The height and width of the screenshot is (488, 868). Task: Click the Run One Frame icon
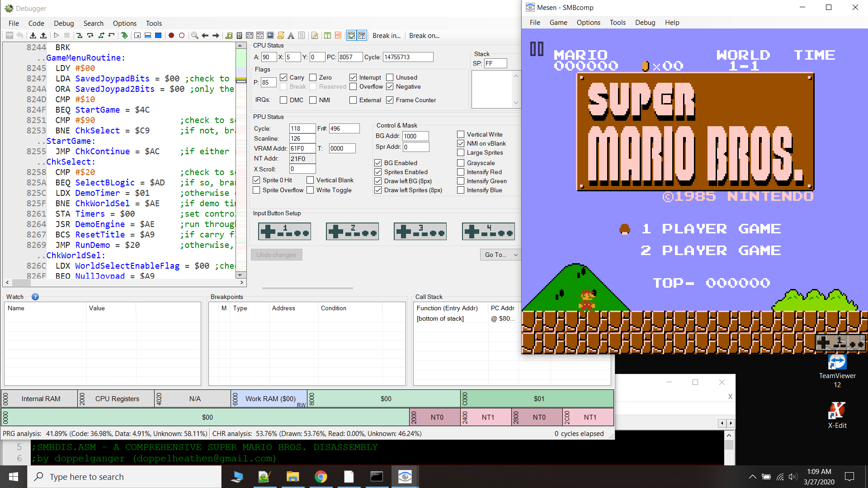click(158, 35)
